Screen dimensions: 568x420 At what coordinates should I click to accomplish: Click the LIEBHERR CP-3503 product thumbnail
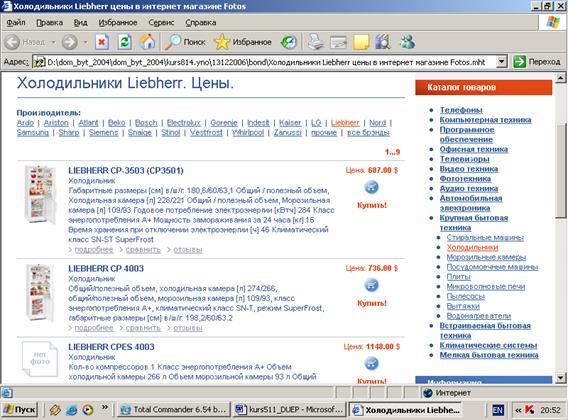point(39,194)
